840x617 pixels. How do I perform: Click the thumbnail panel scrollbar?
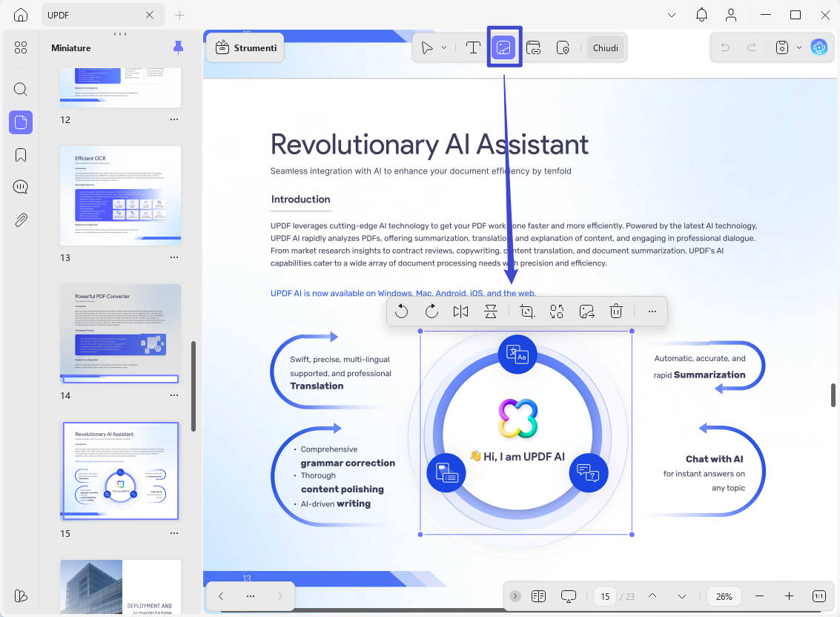pyautogui.click(x=194, y=386)
